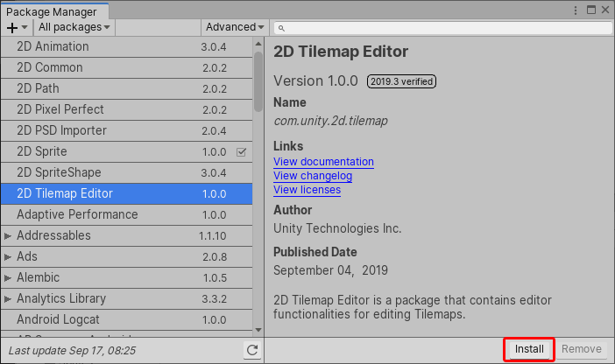
Task: Expand the Addressables package versions
Action: (x=8, y=235)
